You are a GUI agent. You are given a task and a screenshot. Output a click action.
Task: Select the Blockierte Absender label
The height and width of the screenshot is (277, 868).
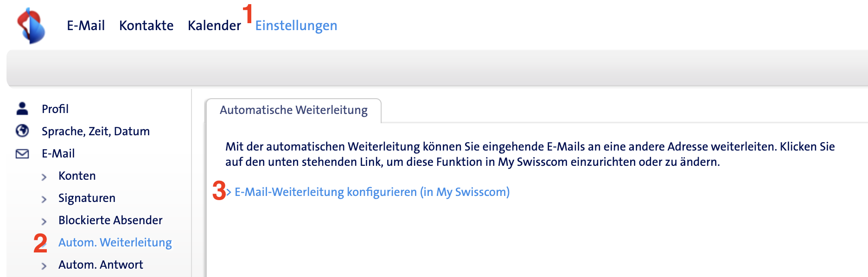[x=110, y=220]
